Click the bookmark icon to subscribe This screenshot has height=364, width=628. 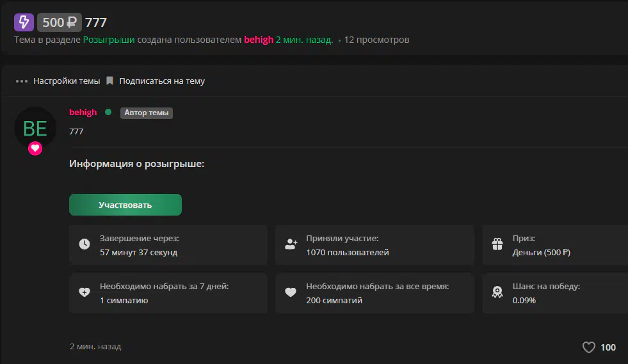[x=109, y=81]
